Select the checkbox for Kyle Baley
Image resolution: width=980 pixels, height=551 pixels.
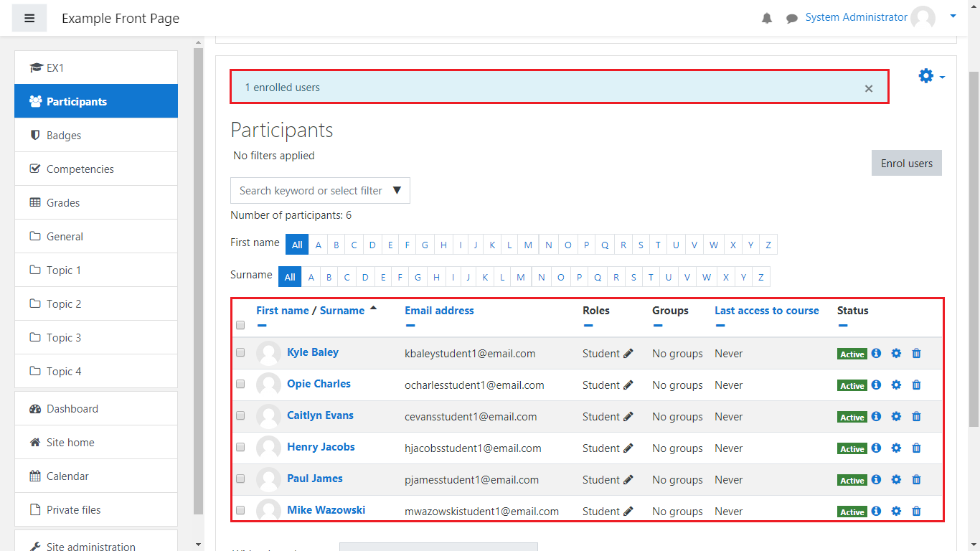click(240, 353)
